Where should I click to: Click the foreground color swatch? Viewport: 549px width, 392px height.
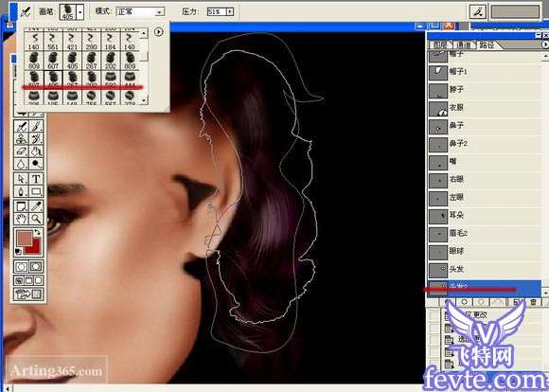click(26, 239)
